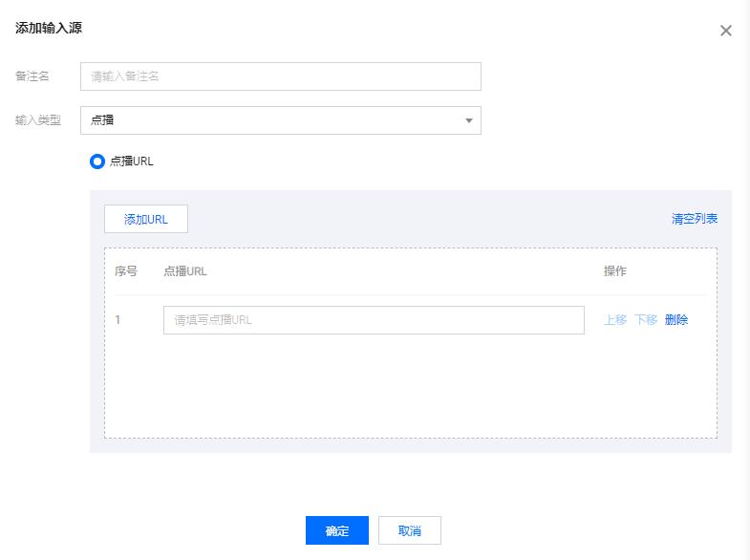The height and width of the screenshot is (560, 750).
Task: Click 下移 for row 1
Action: 646,319
